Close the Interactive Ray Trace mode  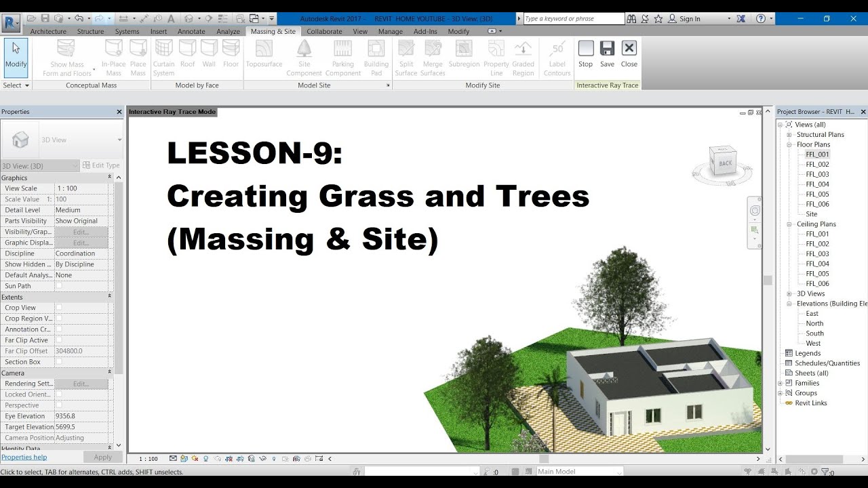629,54
